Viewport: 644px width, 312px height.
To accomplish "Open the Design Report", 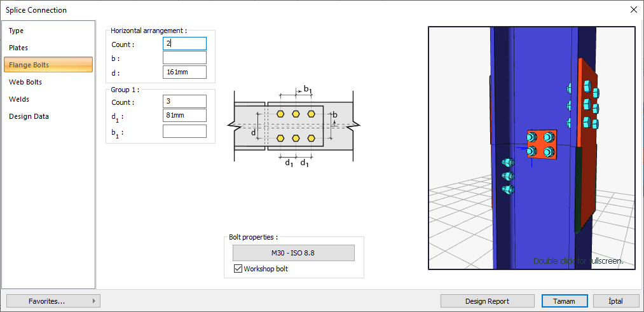I will point(486,301).
